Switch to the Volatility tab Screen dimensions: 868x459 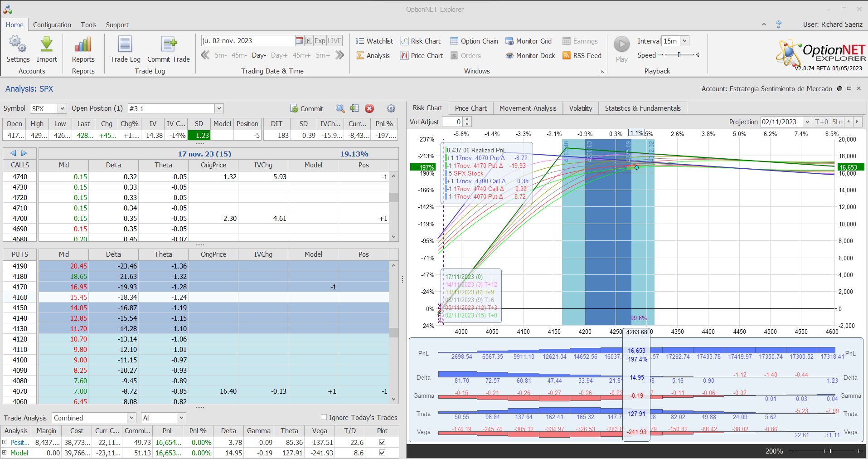(x=580, y=108)
